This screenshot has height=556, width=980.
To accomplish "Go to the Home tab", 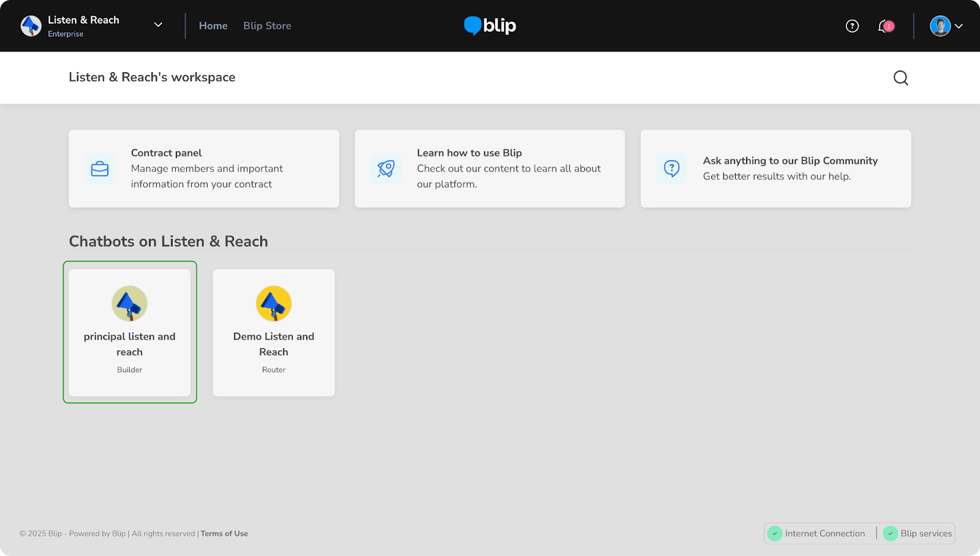I will 213,26.
